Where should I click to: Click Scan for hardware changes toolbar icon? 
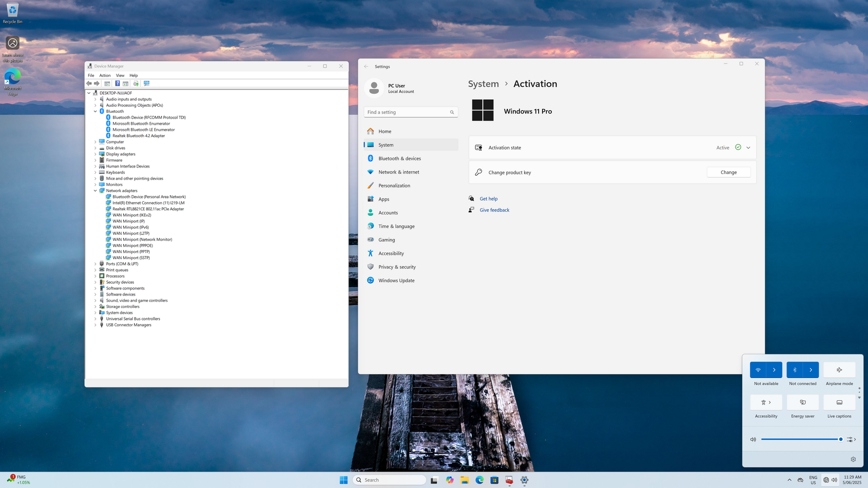point(146,84)
